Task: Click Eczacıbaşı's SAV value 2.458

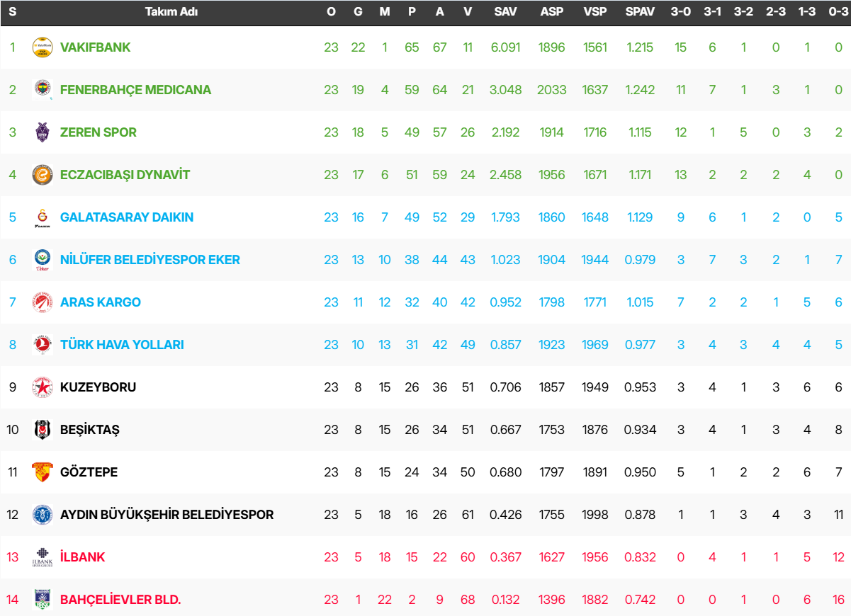Action: (x=506, y=175)
